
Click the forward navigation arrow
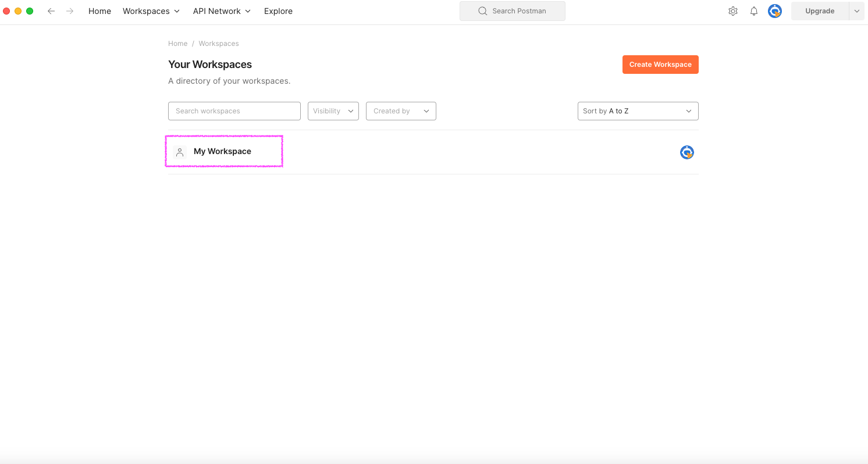tap(70, 11)
